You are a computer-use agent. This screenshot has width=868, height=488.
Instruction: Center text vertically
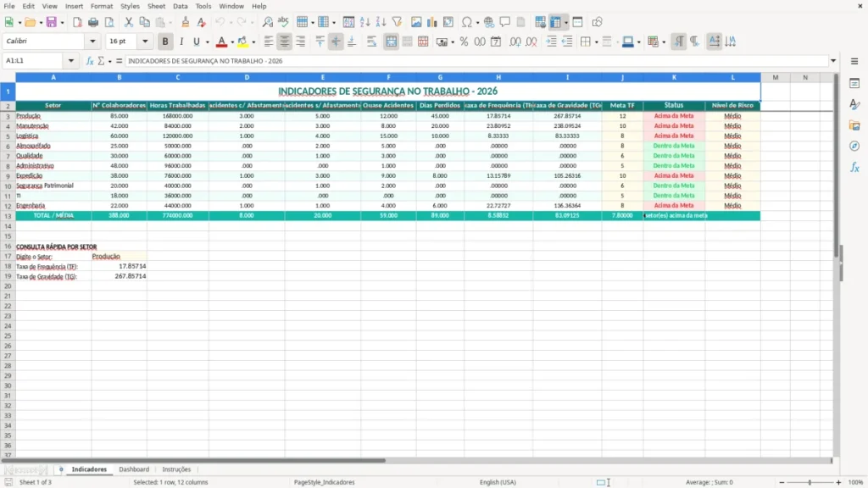tap(336, 42)
